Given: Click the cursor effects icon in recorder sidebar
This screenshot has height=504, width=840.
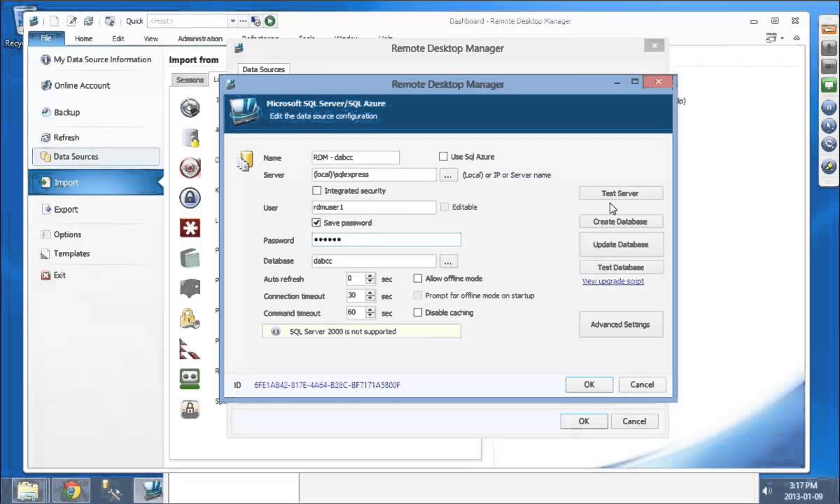Looking at the screenshot, I should click(829, 126).
